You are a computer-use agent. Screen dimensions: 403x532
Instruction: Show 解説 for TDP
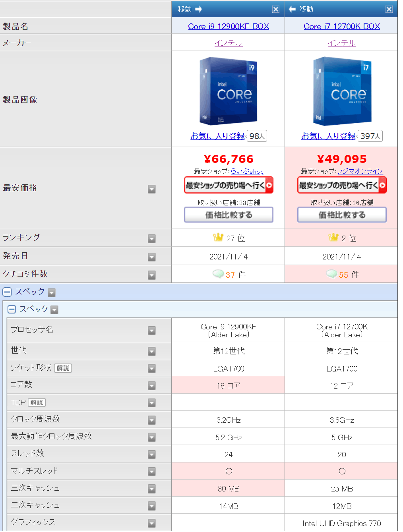(37, 402)
